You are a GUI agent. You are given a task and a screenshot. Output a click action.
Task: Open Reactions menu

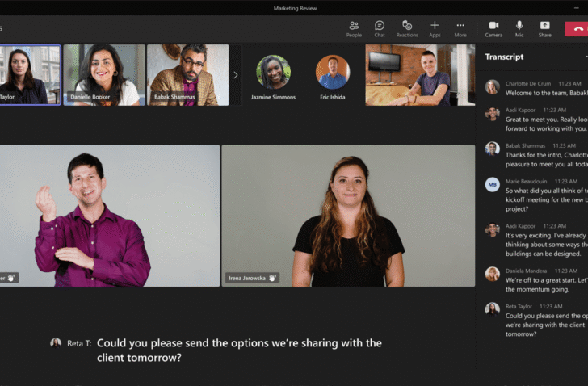pyautogui.click(x=407, y=29)
